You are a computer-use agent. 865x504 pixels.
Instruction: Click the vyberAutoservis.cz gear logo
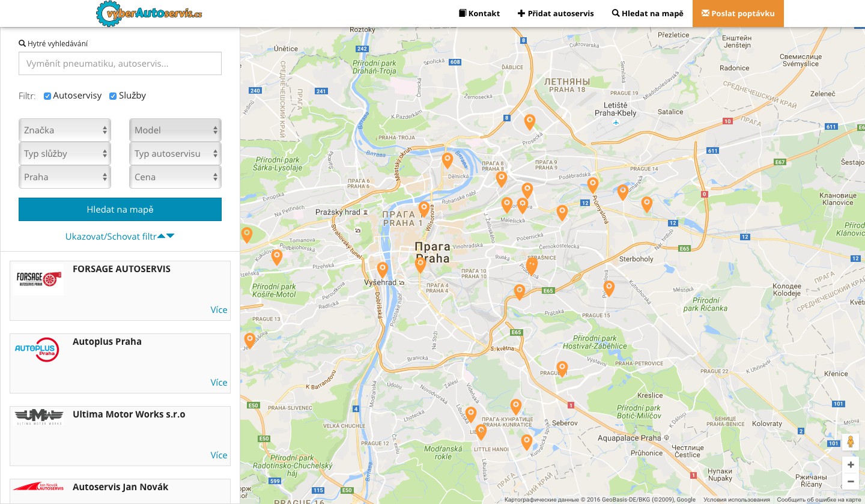(x=150, y=13)
